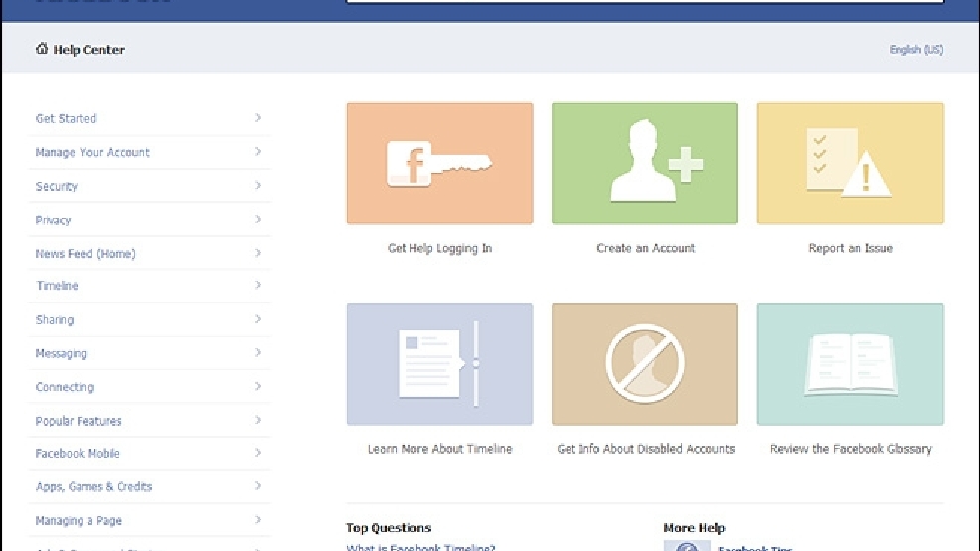
Task: Expand the News Feed (Home) chevron
Action: [x=258, y=253]
